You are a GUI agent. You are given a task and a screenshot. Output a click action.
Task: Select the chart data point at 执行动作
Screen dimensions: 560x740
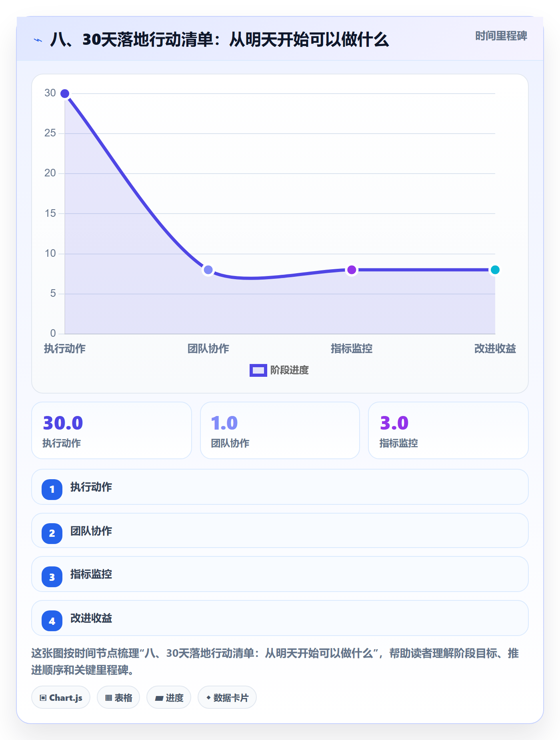click(65, 94)
